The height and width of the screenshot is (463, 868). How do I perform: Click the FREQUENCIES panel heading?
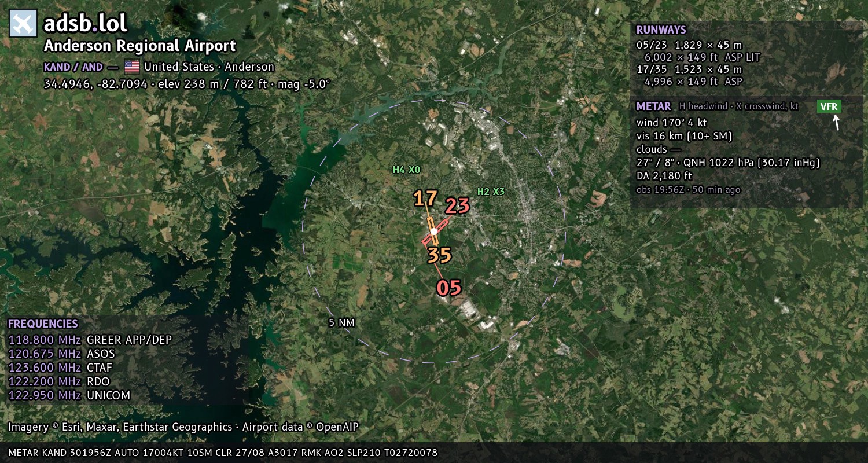pos(43,324)
